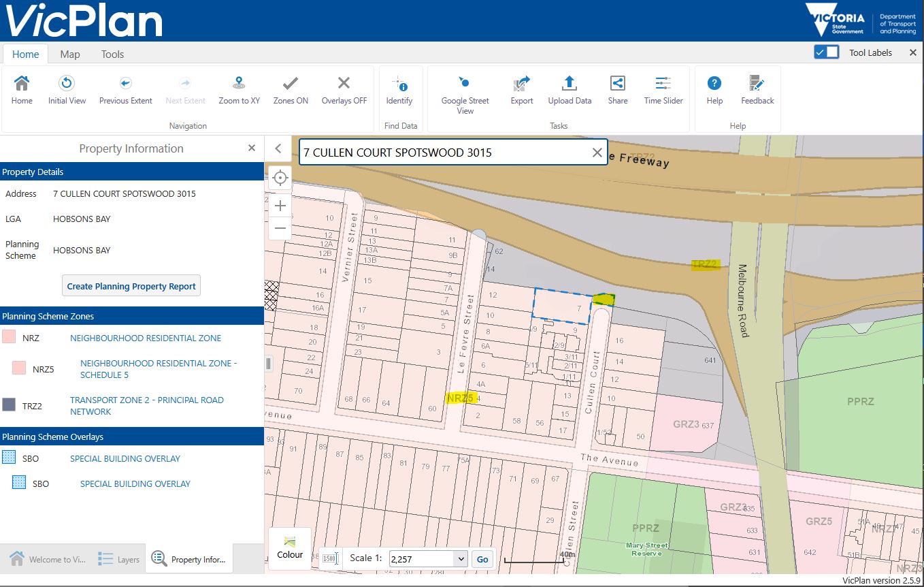Image resolution: width=924 pixels, height=587 pixels.
Task: Close the ribbon toolbar with X
Action: click(913, 52)
